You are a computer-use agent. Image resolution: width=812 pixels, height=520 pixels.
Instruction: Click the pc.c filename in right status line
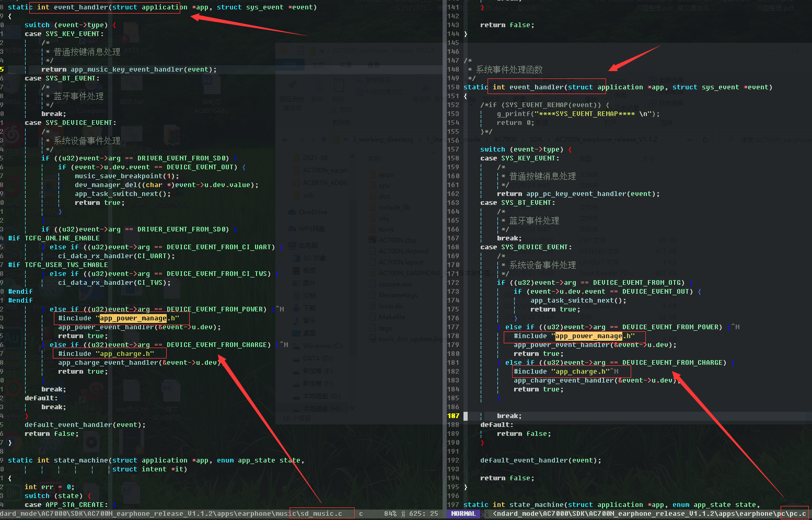[798, 514]
